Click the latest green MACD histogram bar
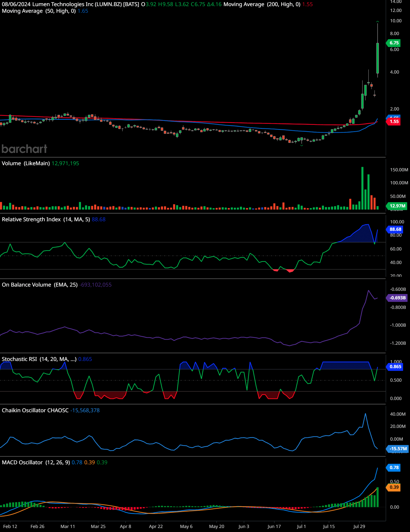This screenshot has height=532, width=410. click(x=378, y=497)
